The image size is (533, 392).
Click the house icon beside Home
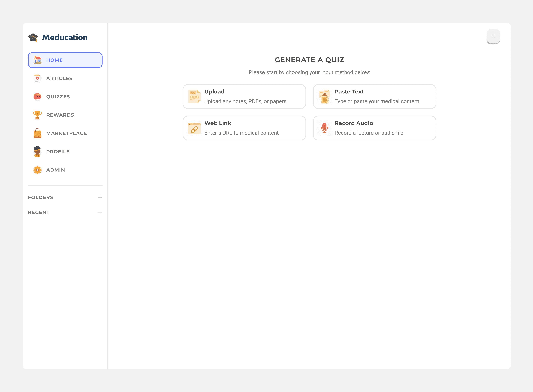point(37,60)
